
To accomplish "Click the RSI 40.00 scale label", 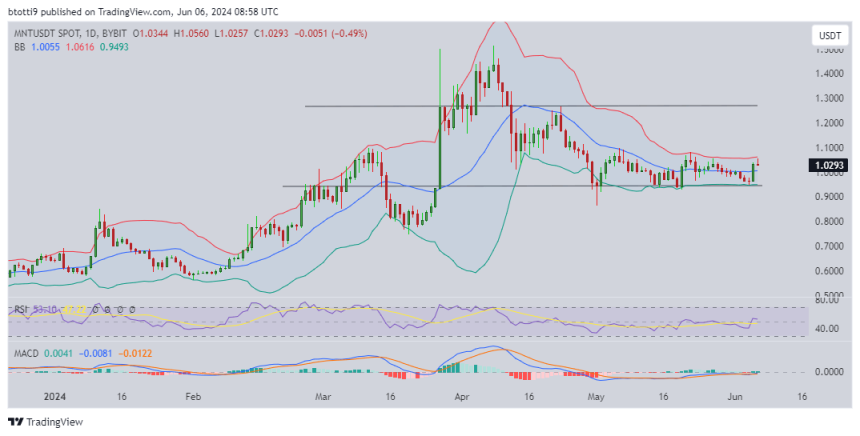I will click(x=827, y=328).
